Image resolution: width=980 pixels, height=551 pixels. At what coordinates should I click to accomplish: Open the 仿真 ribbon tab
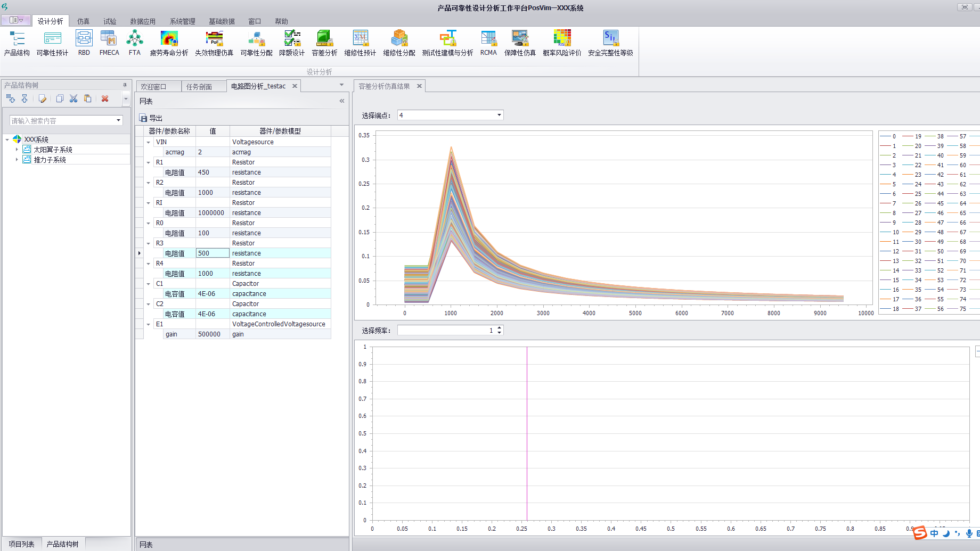coord(83,21)
